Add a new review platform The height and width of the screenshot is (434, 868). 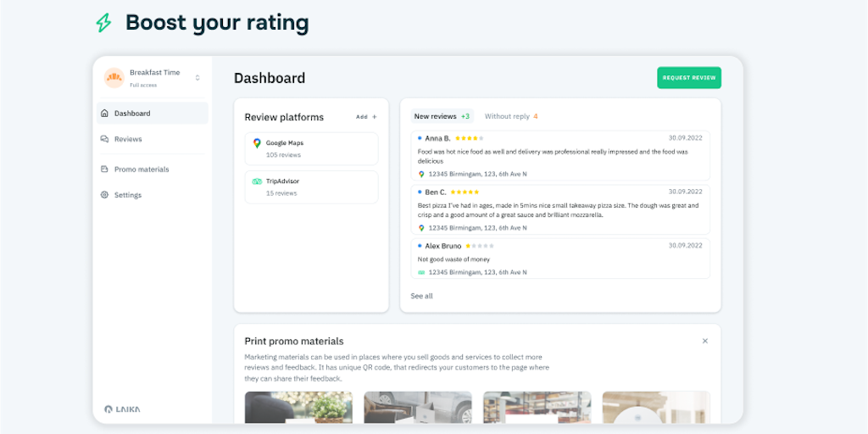366,117
